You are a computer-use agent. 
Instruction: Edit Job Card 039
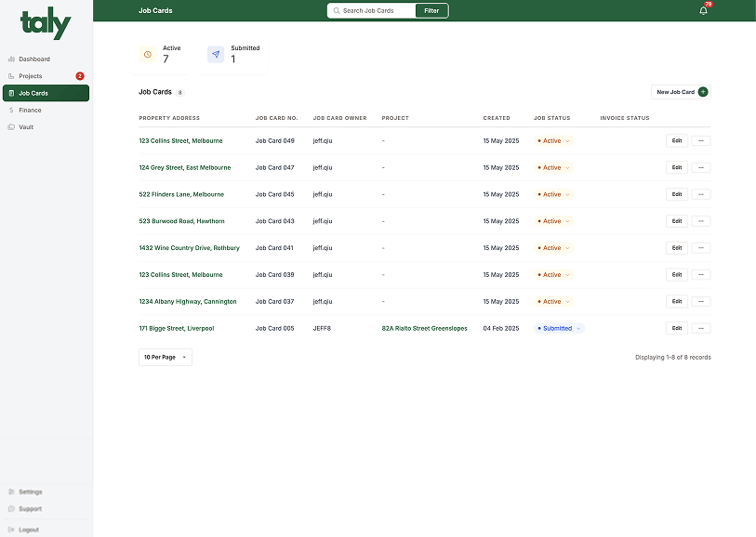click(x=676, y=274)
